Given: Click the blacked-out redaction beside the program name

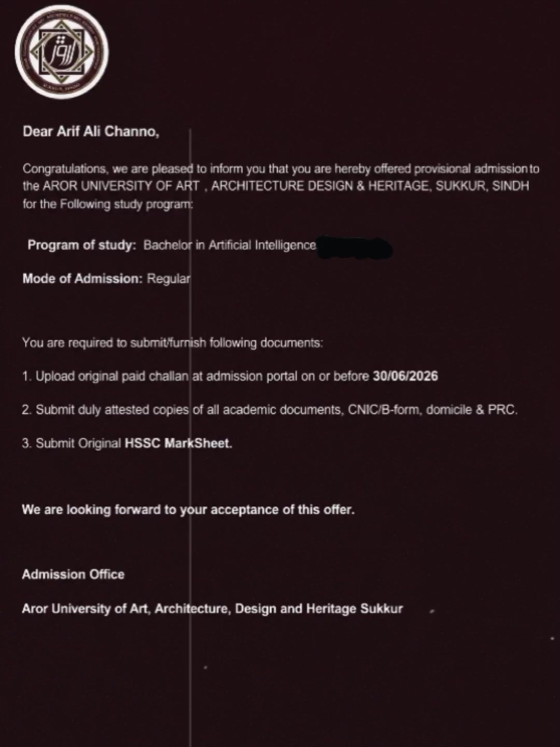Looking at the screenshot, I should (355, 247).
